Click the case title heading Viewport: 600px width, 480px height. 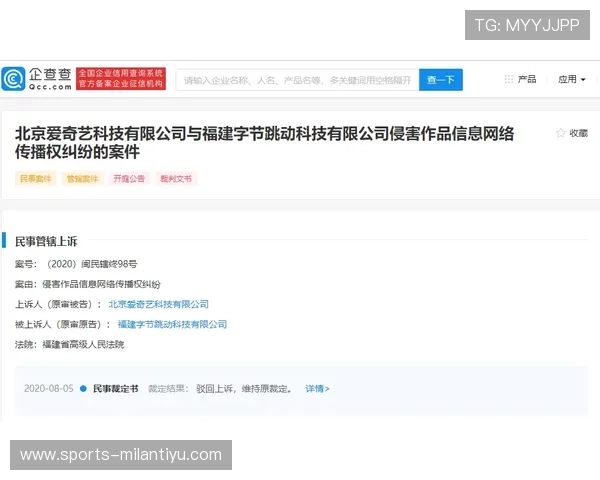click(x=264, y=142)
